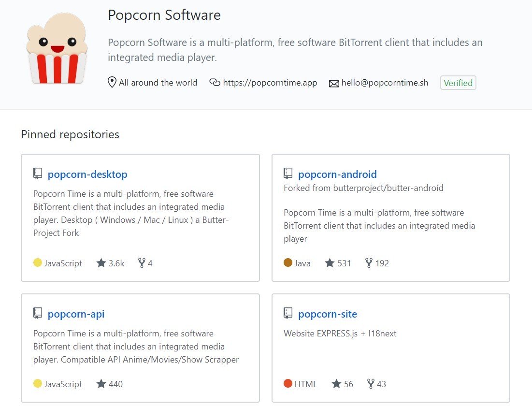The height and width of the screenshot is (407, 532).
Task: Click the location pin icon
Action: pyautogui.click(x=112, y=83)
